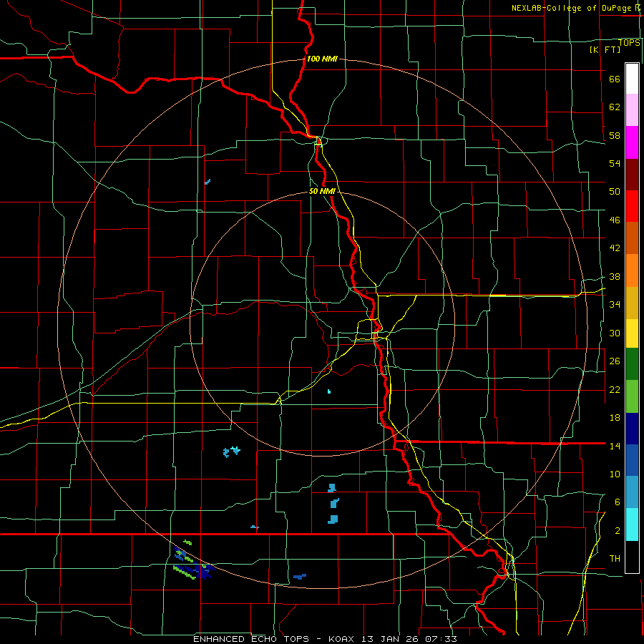Click the "NEXLAB-College of DuPage" header text

(571, 8)
